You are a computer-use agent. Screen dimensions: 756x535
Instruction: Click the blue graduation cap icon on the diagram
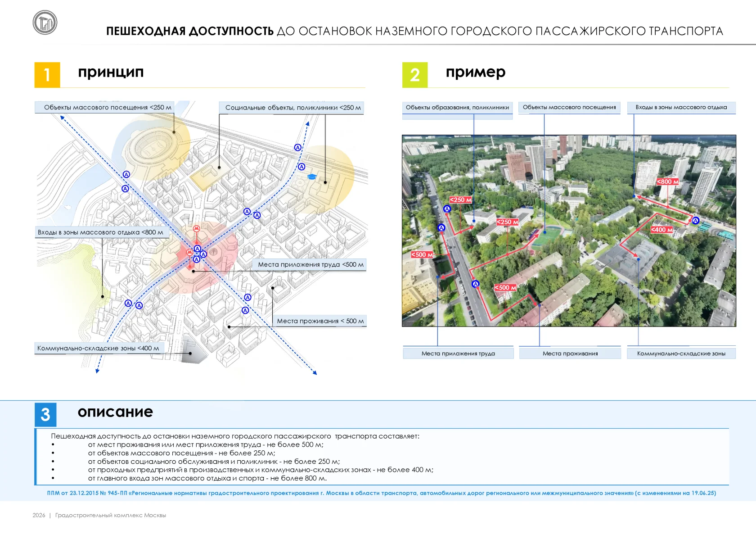(x=312, y=177)
